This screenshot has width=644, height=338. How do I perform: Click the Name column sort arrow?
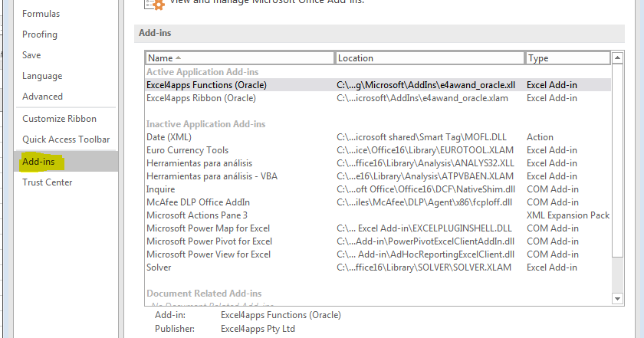(178, 58)
